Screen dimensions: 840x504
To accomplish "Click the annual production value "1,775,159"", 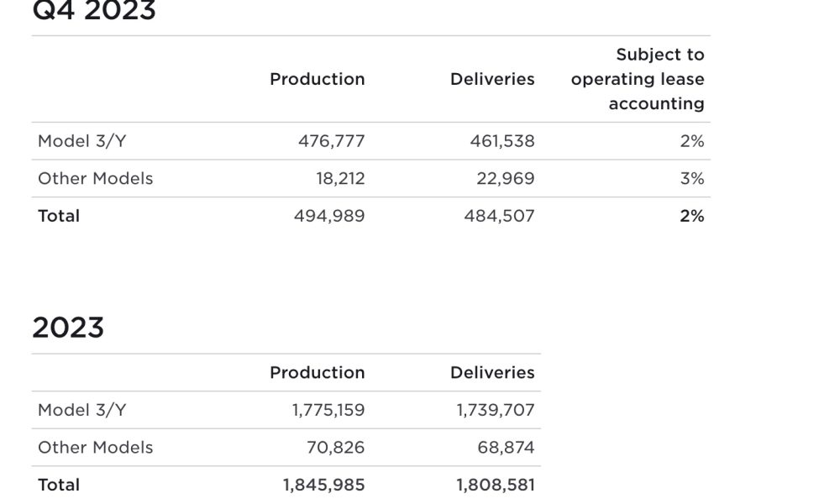I will click(x=328, y=410).
